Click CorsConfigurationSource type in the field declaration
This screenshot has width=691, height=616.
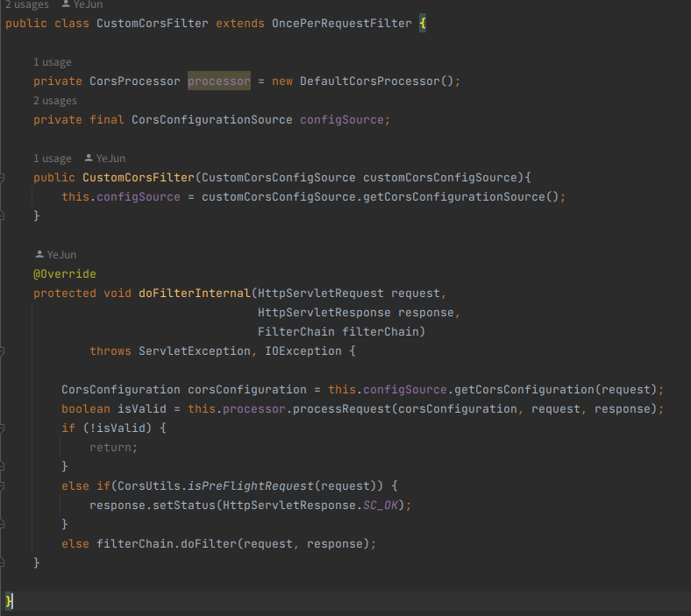pos(212,120)
